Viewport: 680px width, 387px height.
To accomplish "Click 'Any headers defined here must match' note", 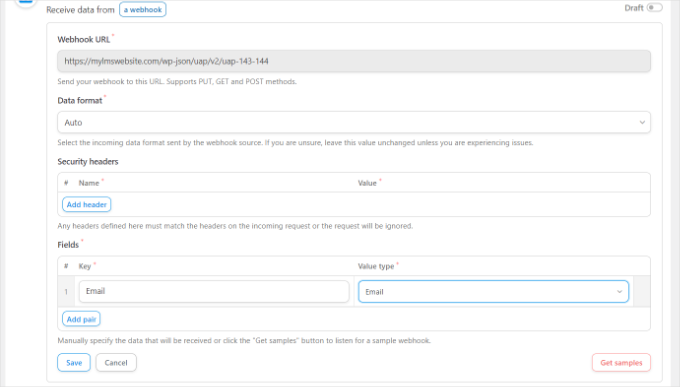I will point(235,226).
